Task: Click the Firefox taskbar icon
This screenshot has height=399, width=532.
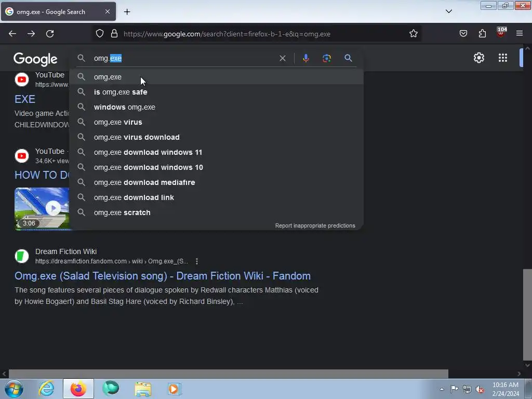Action: pyautogui.click(x=78, y=389)
